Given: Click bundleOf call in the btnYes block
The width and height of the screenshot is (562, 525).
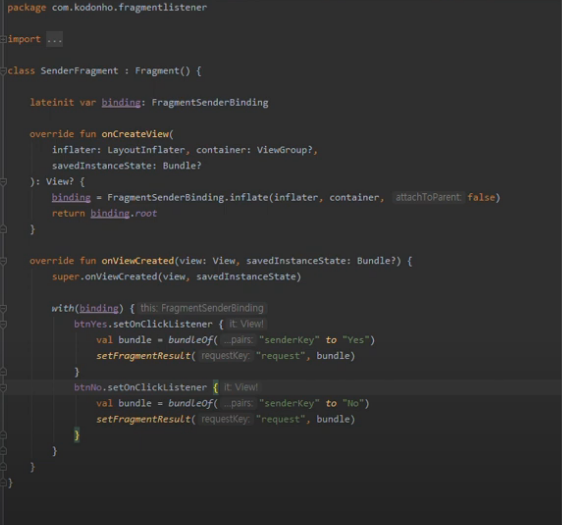Looking at the screenshot, I should [x=190, y=340].
